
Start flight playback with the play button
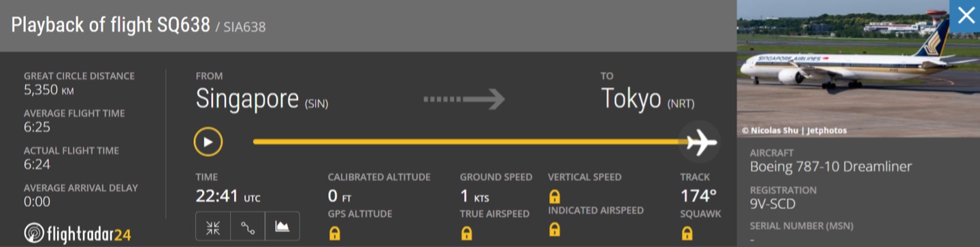(x=208, y=142)
